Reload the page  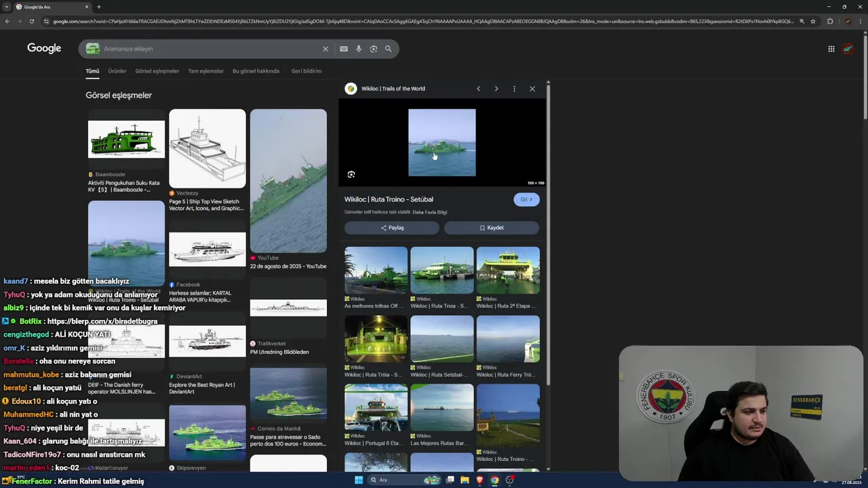pos(31,21)
